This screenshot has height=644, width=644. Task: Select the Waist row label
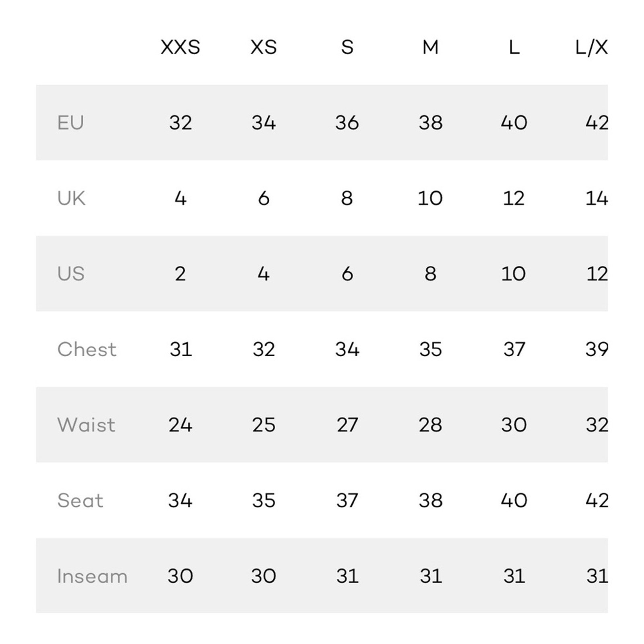pyautogui.click(x=86, y=425)
